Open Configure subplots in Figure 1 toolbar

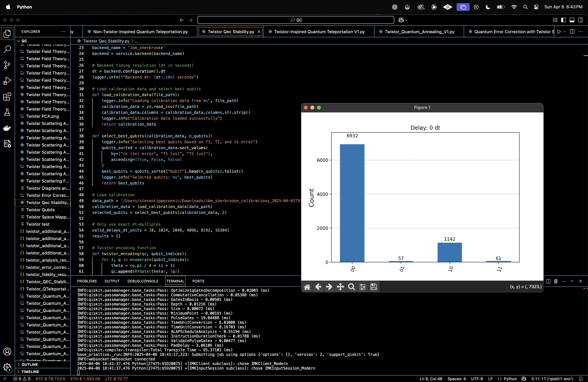[x=363, y=287]
